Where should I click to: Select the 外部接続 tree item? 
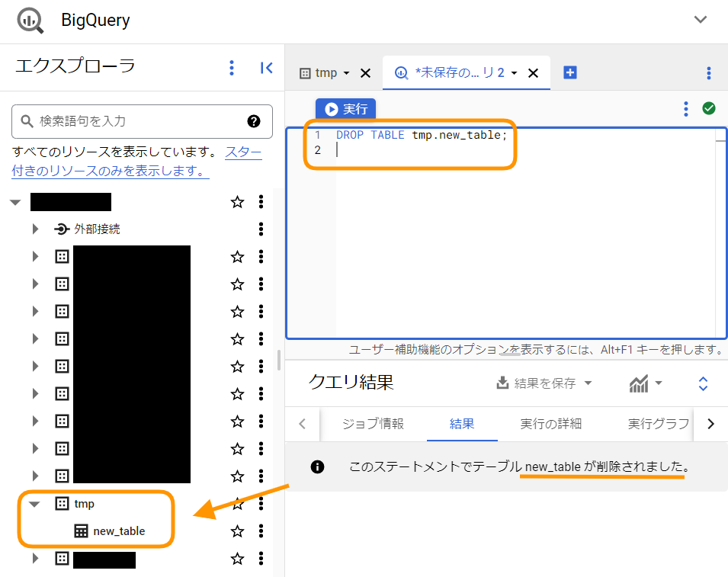pos(97,229)
